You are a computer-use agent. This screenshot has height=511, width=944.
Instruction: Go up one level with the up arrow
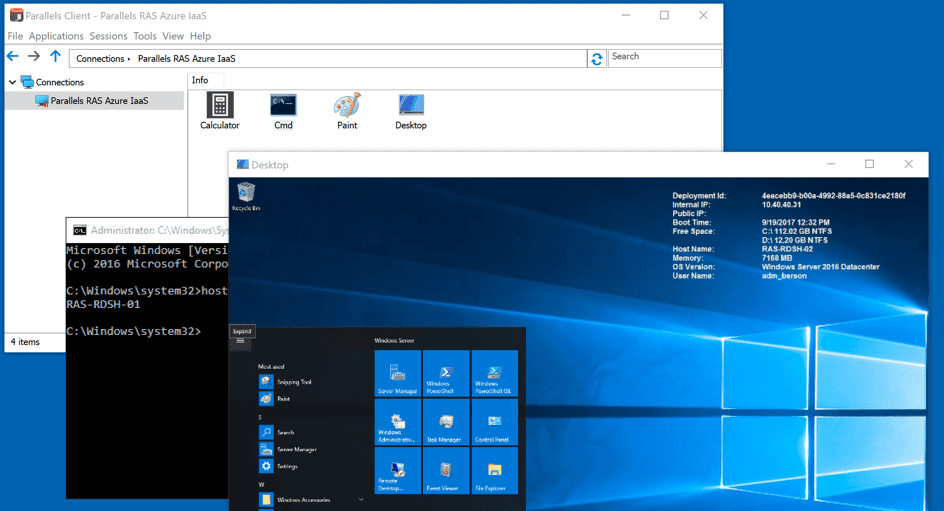(55, 57)
